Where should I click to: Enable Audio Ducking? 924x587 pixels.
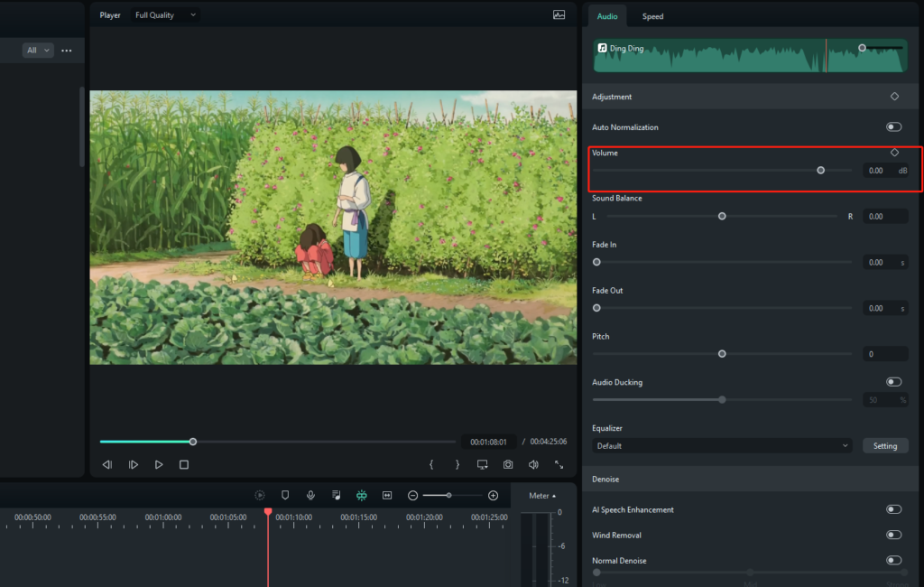893,381
